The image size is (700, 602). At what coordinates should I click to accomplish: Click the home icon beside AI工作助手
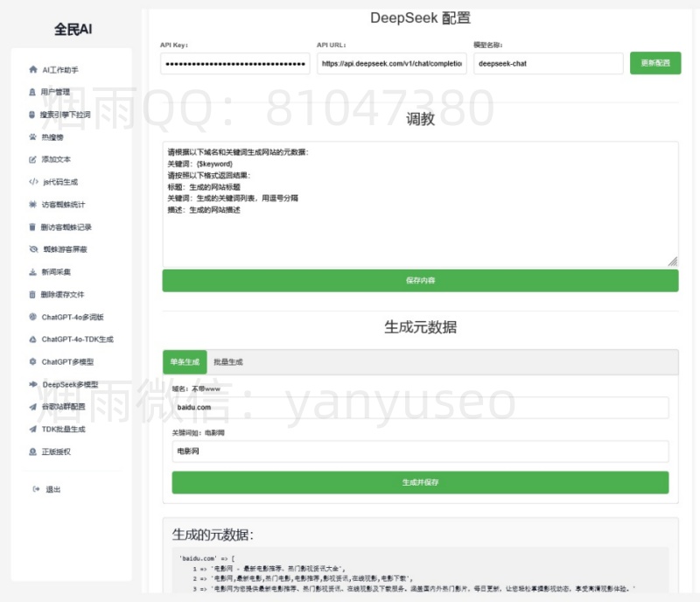(33, 70)
